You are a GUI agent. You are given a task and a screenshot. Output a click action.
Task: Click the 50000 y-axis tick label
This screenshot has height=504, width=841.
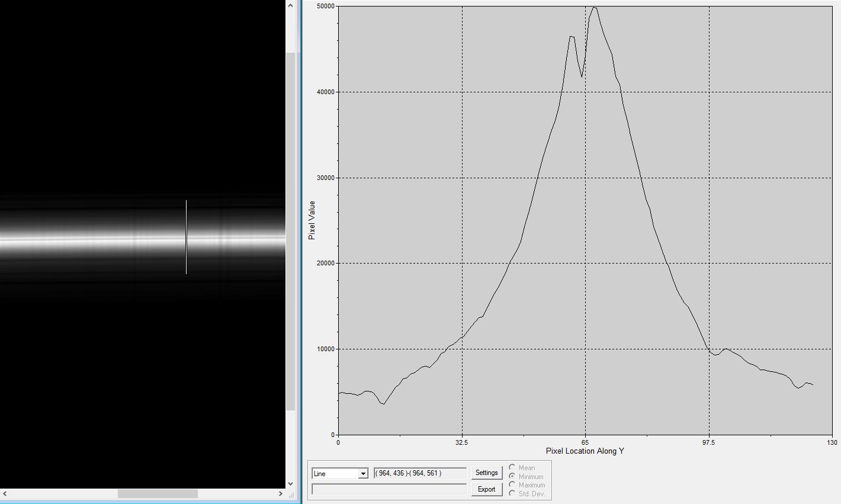pyautogui.click(x=326, y=6)
